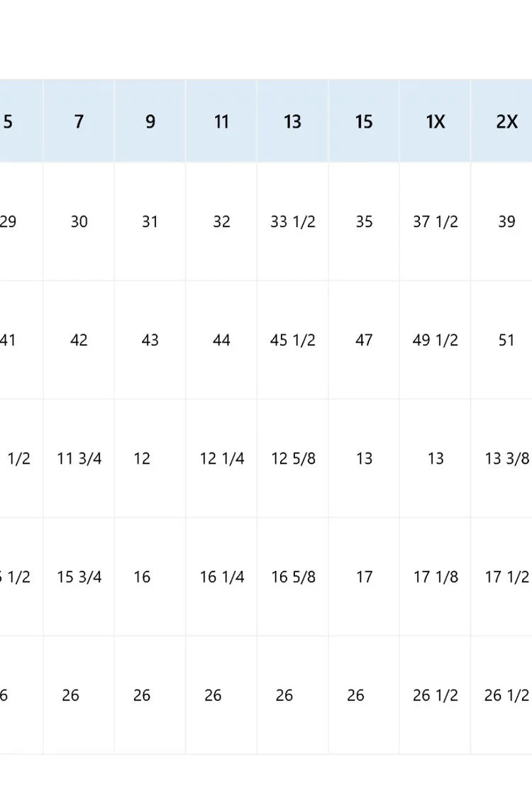Select the 16 5/8 measurement cell
This screenshot has width=532, height=798.
[293, 577]
